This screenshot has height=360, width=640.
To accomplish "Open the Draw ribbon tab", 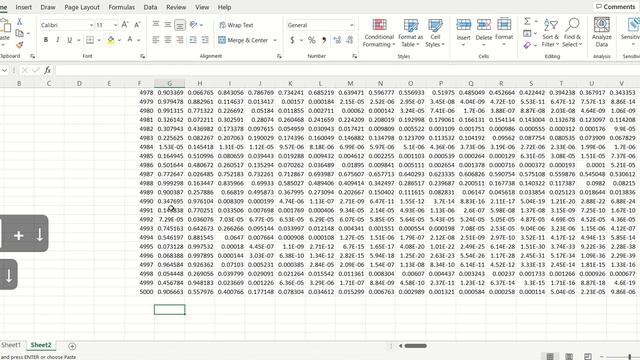I will (x=48, y=7).
